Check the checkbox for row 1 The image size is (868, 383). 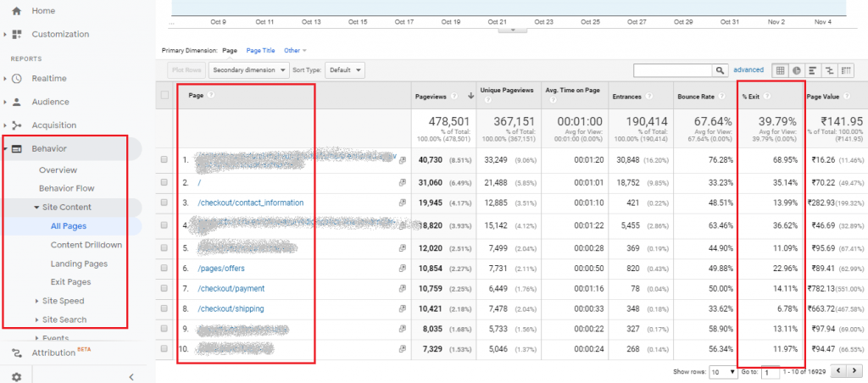click(x=164, y=160)
